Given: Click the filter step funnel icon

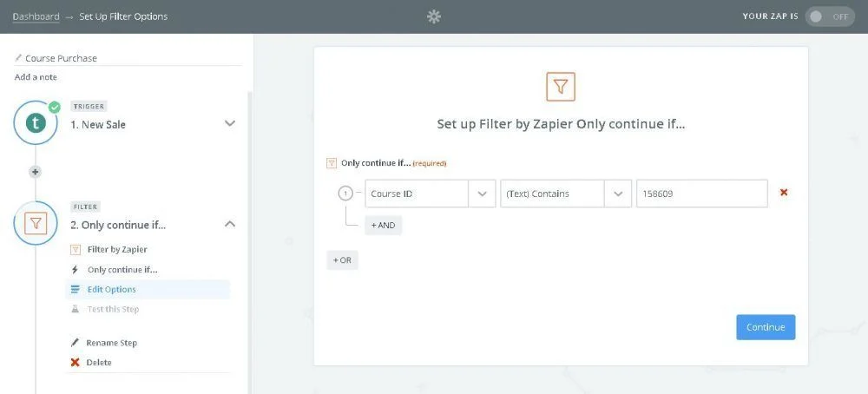Looking at the screenshot, I should tap(36, 224).
